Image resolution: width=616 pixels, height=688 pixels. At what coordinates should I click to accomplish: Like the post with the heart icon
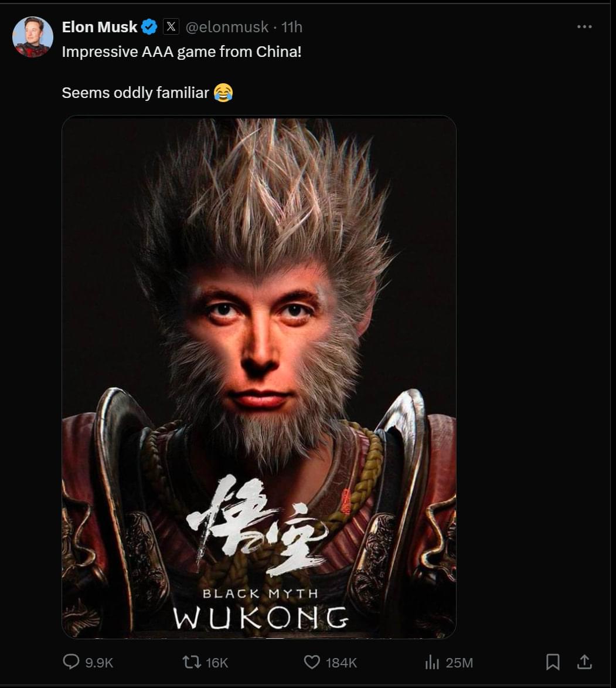[312, 662]
